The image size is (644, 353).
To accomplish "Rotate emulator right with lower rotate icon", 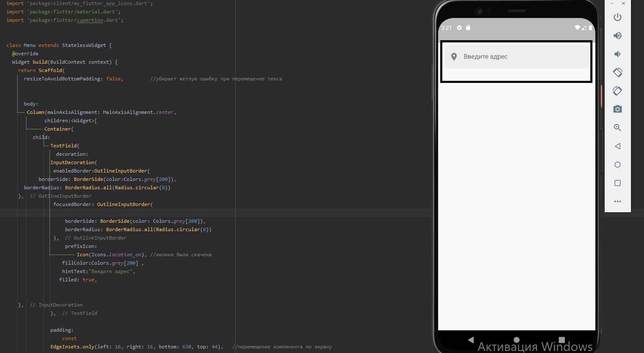I will click(x=617, y=91).
